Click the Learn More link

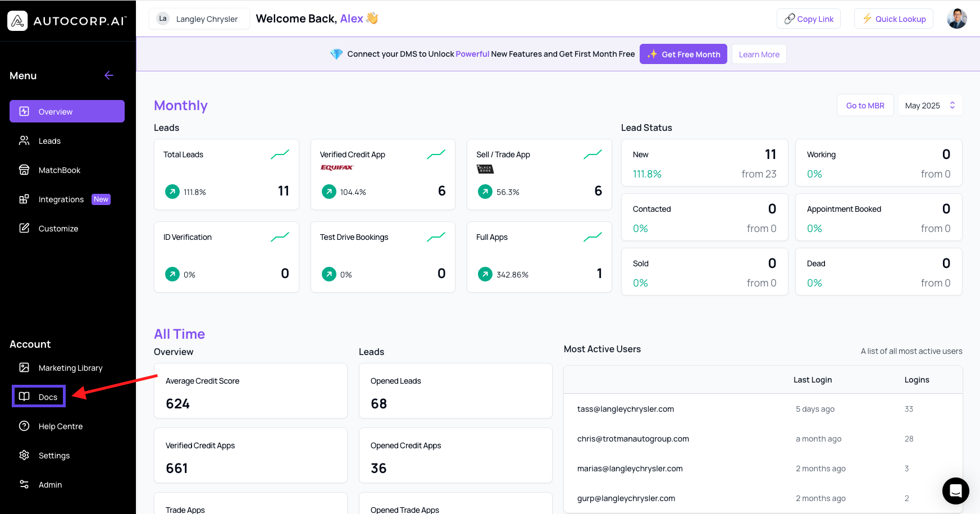(759, 54)
